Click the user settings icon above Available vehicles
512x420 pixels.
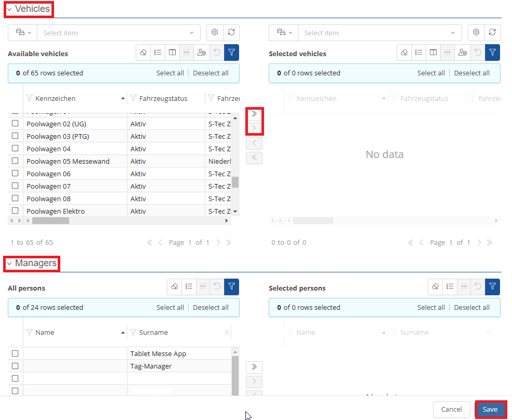tap(202, 52)
